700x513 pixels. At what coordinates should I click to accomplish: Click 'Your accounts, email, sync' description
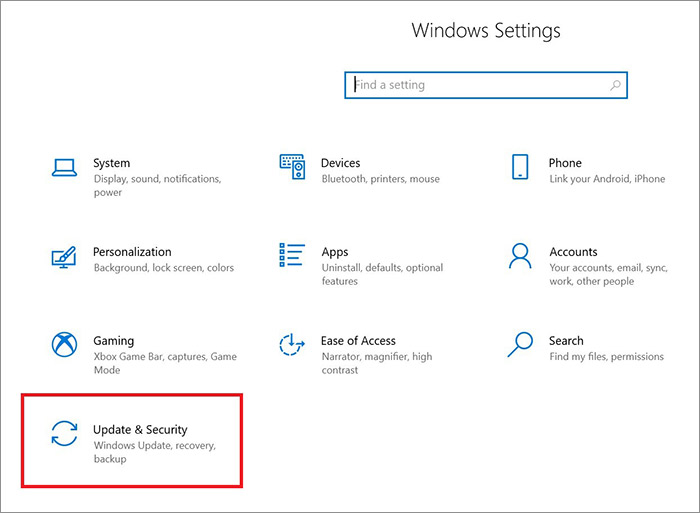[608, 275]
